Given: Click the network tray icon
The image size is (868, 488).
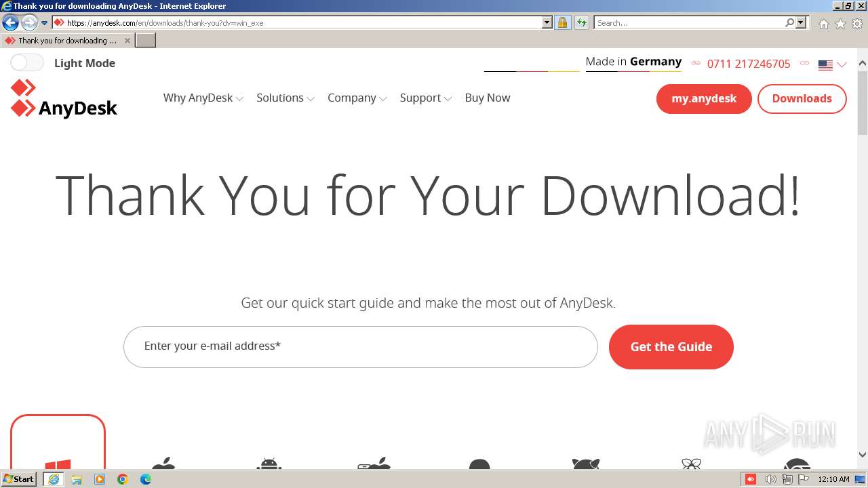Looking at the screenshot, I should (x=787, y=479).
